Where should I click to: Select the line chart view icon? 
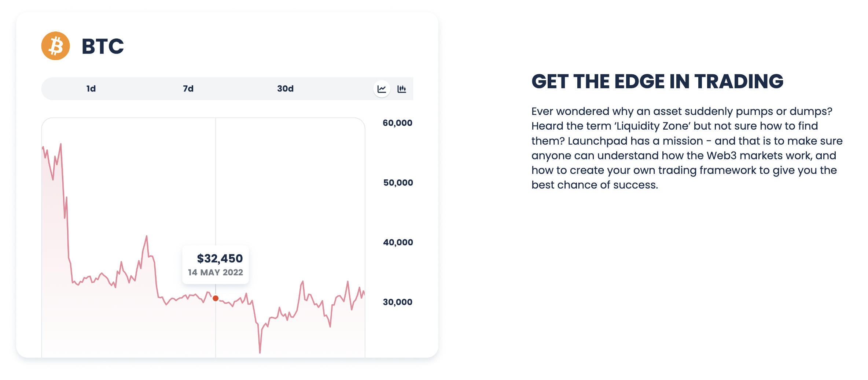[382, 89]
